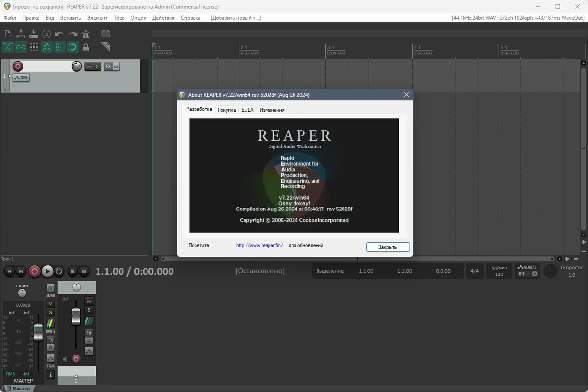Viewport: 588px width, 392px height.
Task: Click the undo arrow in the toolbar
Action: pyautogui.click(x=60, y=34)
